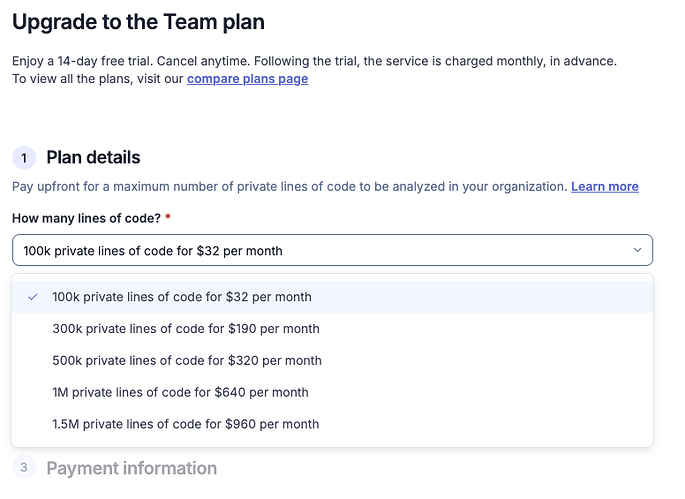
Task: Click the step 3 number badge
Action: point(25,468)
